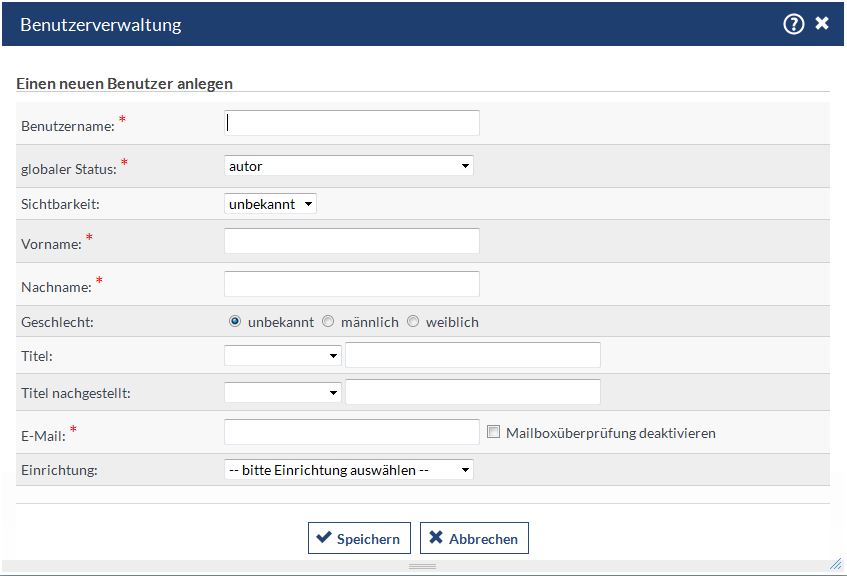847x576 pixels.
Task: Click the free-text Titel field
Action: (x=472, y=355)
